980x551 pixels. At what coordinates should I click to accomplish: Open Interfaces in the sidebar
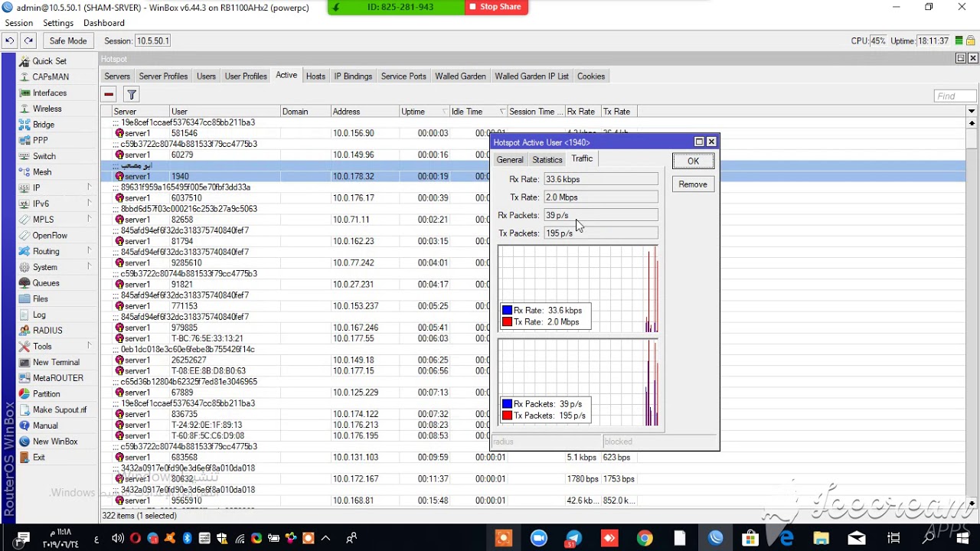tap(50, 93)
